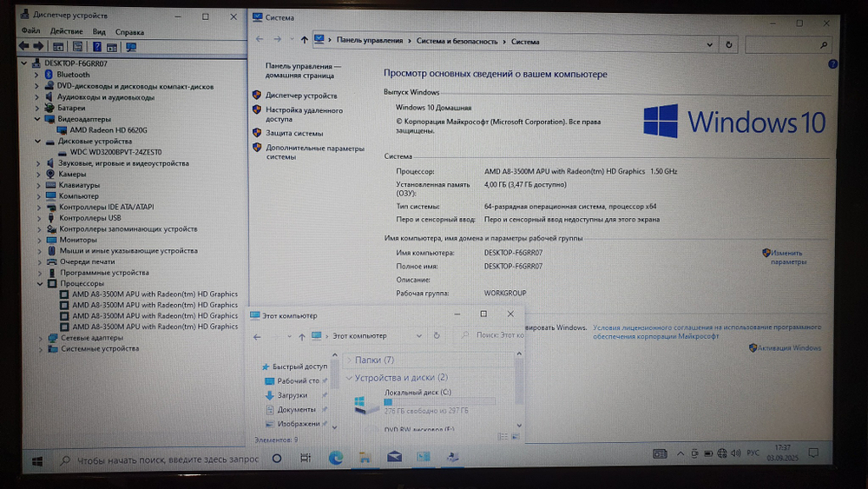Open Документы in Explorer sidebar

296,409
